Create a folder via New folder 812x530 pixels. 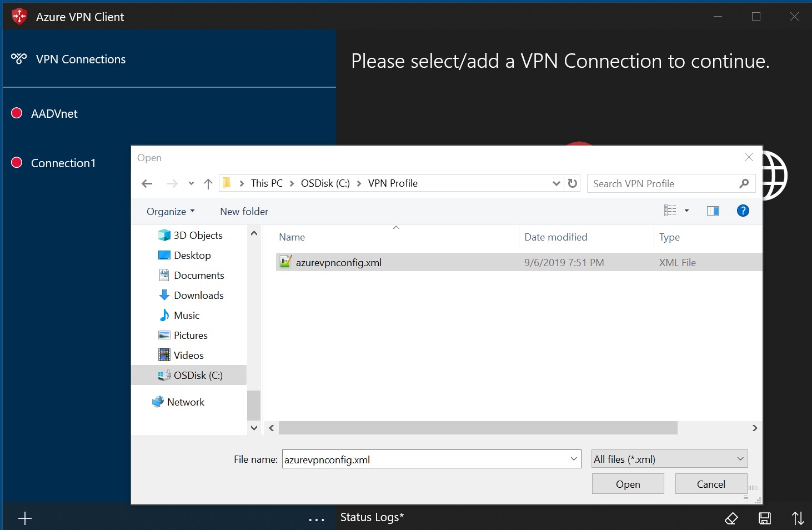244,211
